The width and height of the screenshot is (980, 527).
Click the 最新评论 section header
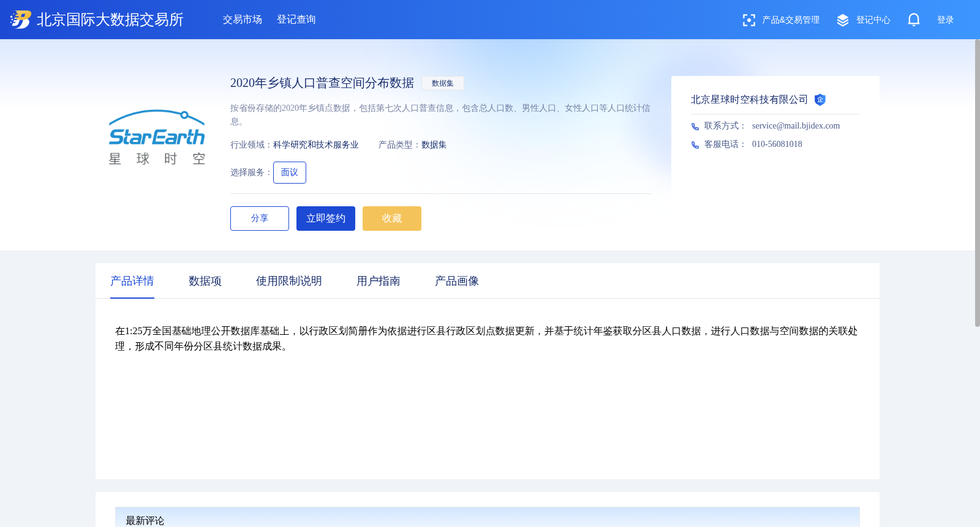[145, 520]
